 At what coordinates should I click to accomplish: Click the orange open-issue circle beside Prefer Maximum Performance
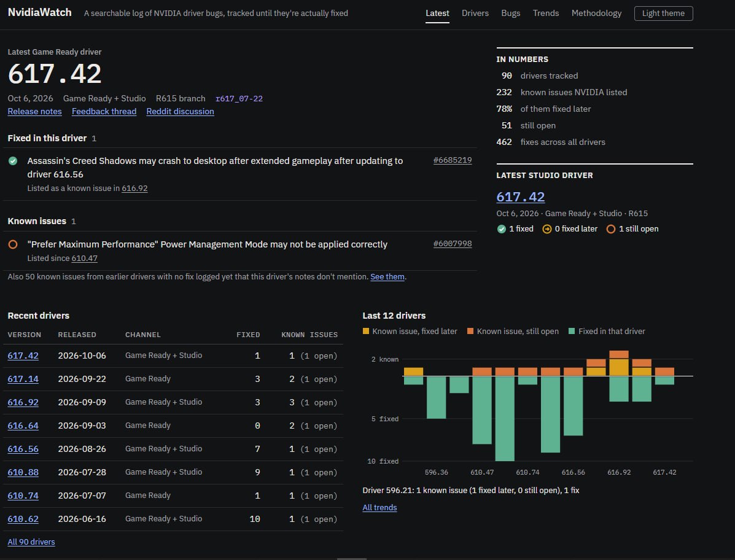13,244
